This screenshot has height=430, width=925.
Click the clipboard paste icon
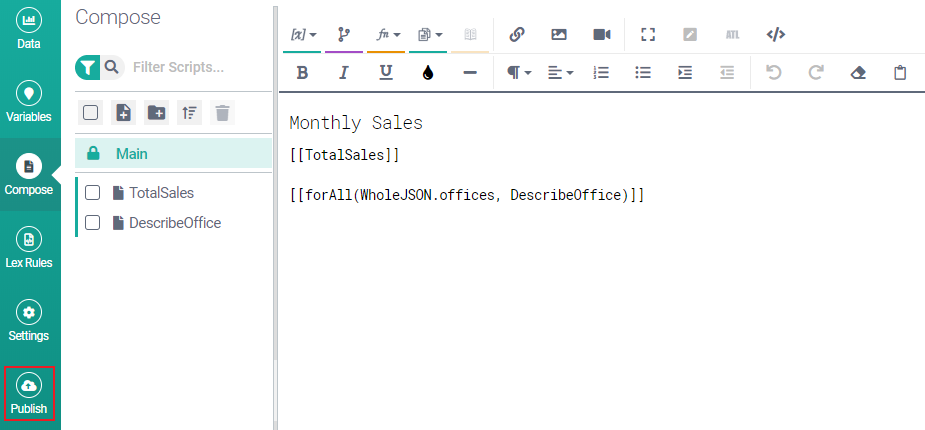[900, 73]
